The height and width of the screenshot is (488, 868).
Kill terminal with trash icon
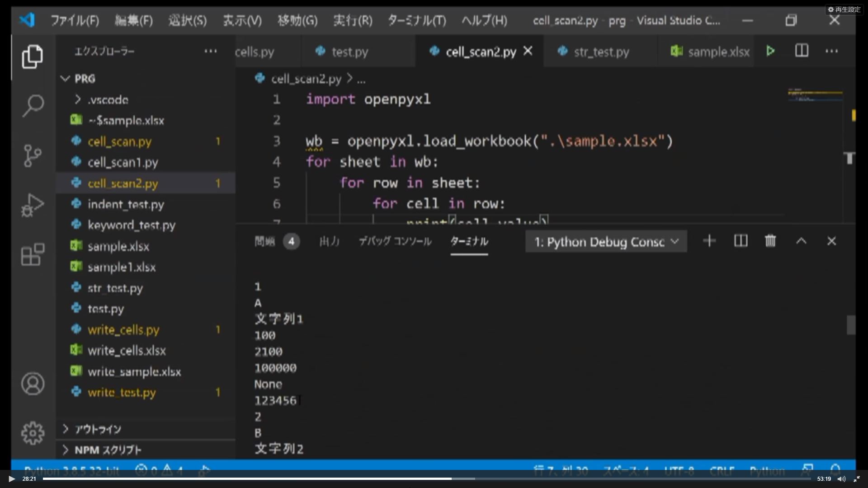(x=770, y=241)
